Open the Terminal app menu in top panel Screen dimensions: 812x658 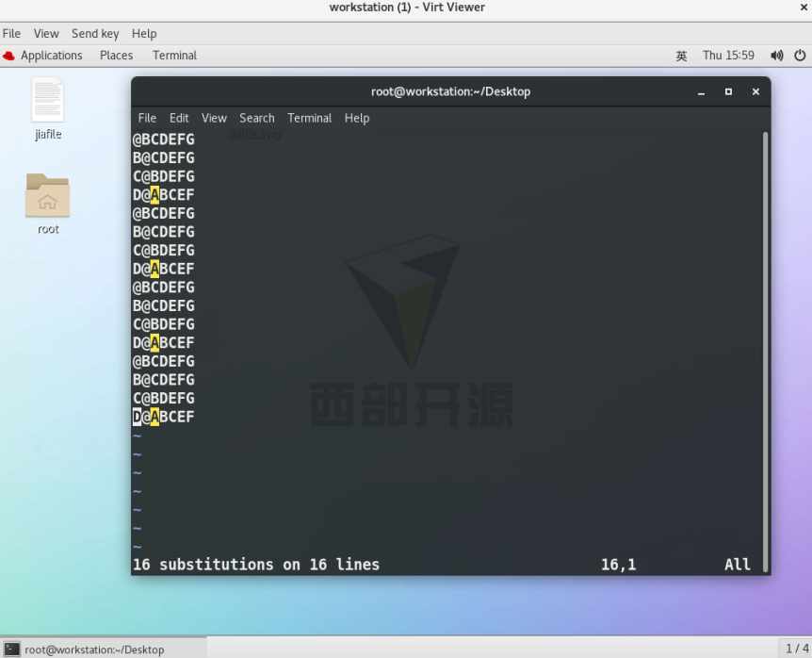pos(174,56)
